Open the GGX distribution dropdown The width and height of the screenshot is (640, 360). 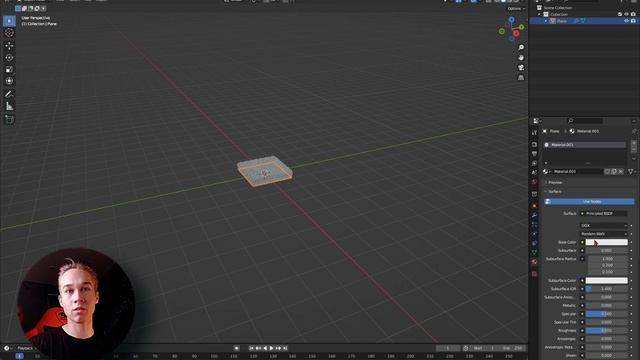(x=604, y=225)
